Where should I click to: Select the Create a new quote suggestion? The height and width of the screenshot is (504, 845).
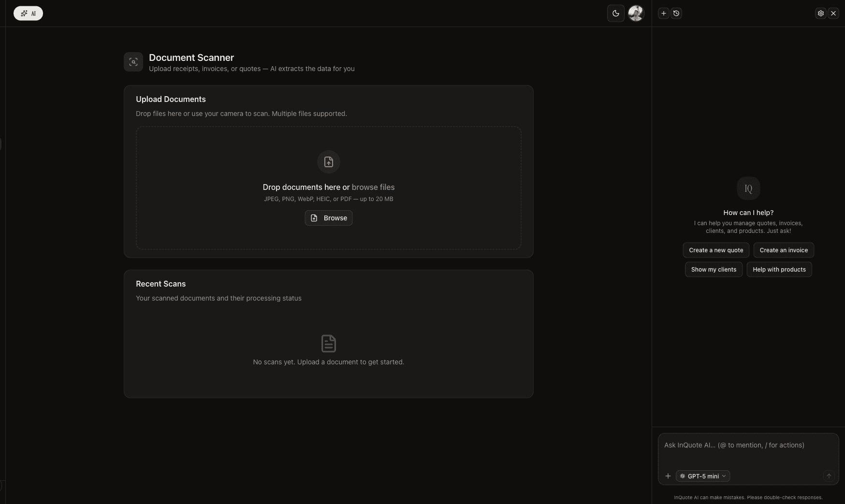click(716, 250)
